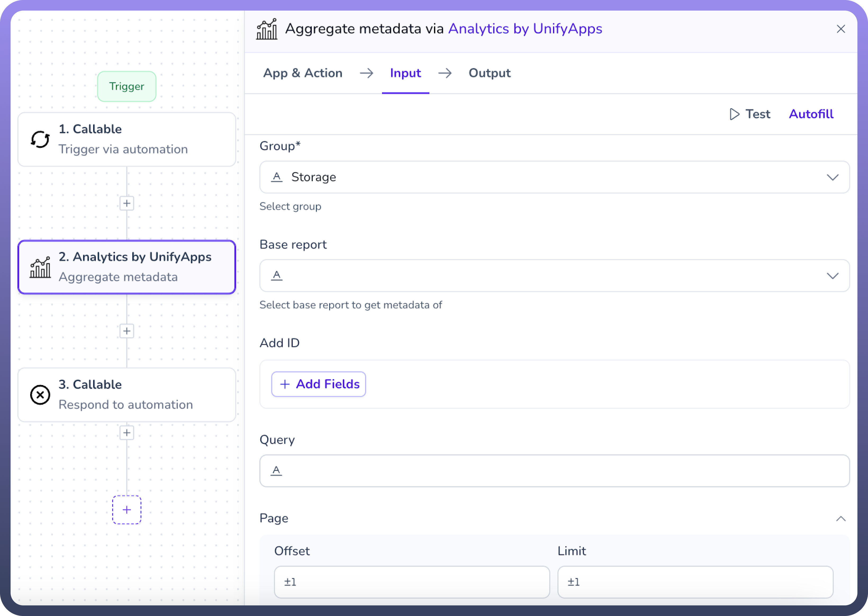
Task: Click the Offset number field
Action: point(412,582)
